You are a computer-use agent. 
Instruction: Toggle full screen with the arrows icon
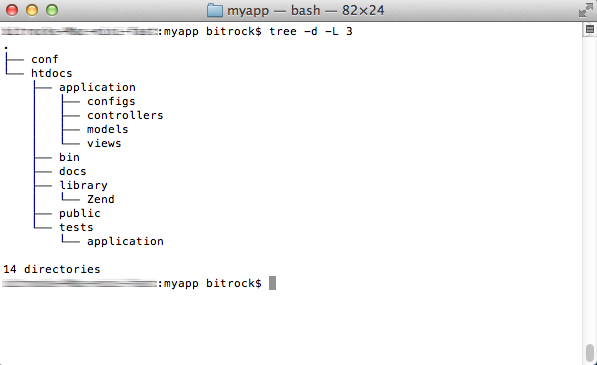586,10
